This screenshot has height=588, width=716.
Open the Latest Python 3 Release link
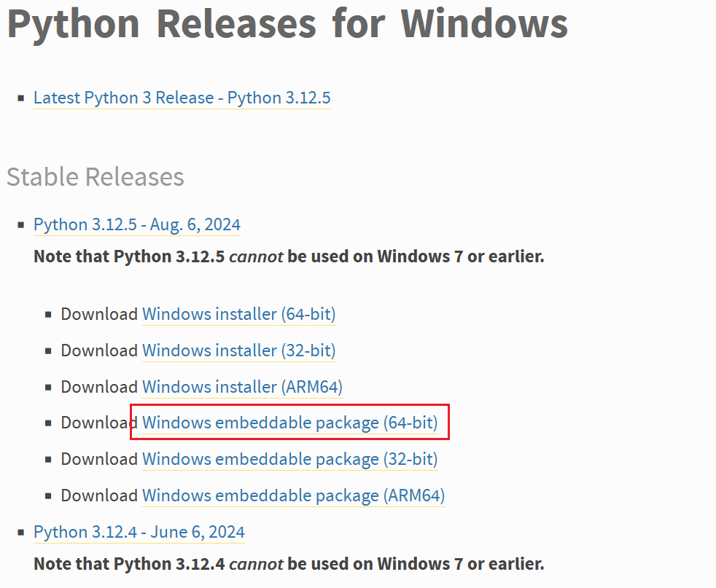[182, 98]
